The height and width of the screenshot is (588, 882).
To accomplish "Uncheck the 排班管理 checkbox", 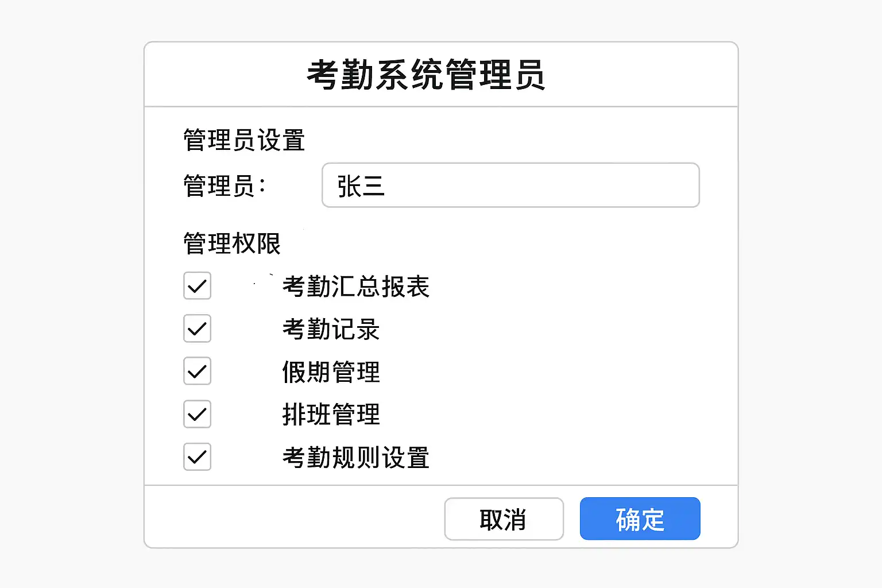I will tap(197, 414).
